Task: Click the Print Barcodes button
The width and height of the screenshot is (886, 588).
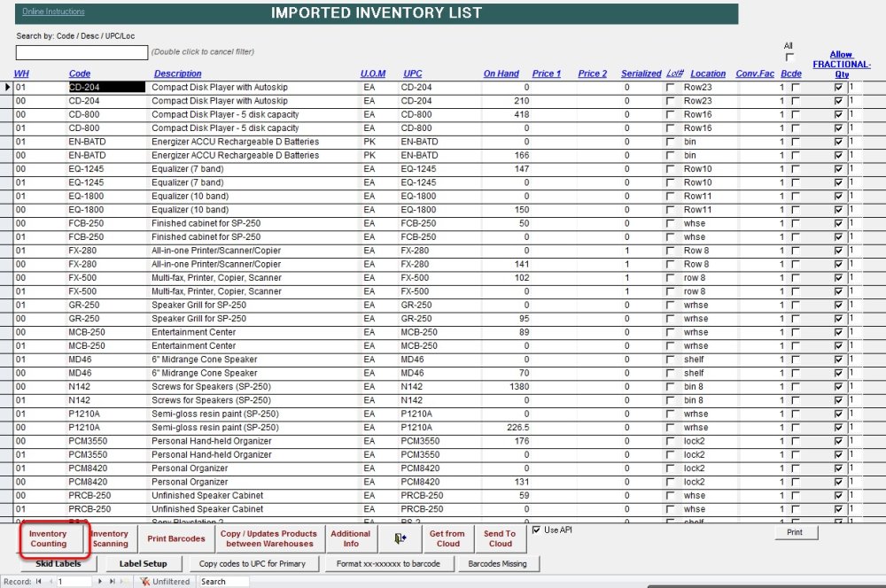Action: (175, 538)
